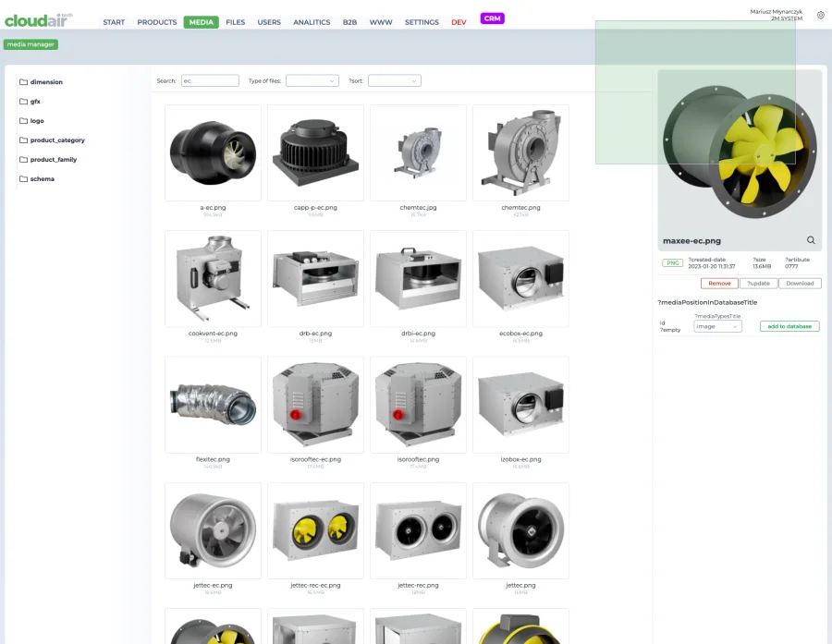This screenshot has height=644, width=832.
Task: Click the magnifier icon beside maxee-ec.png
Action: pyautogui.click(x=811, y=240)
